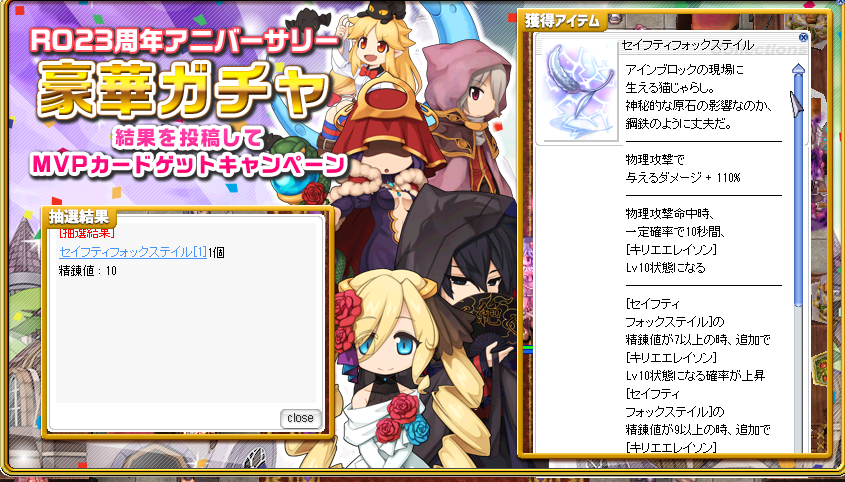Close the item description window
Image resolution: width=845 pixels, height=482 pixels.
803,37
